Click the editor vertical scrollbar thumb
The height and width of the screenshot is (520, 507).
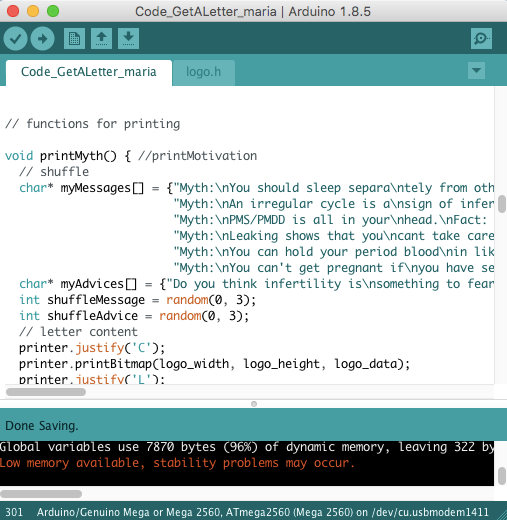click(x=502, y=204)
